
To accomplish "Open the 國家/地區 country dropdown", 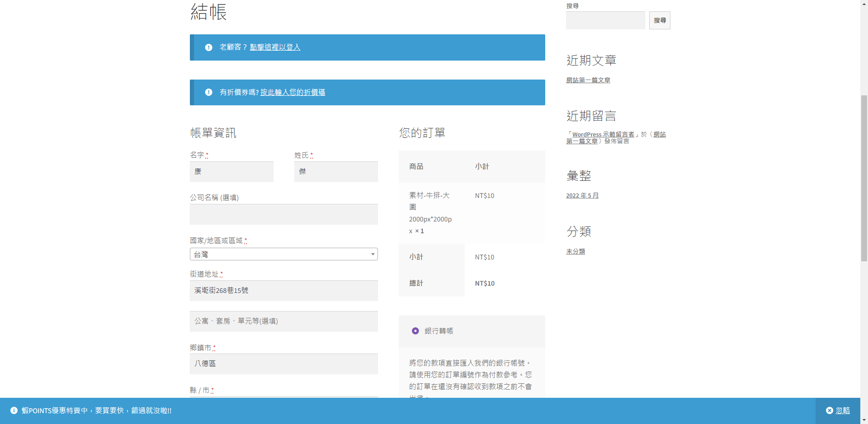I will [x=283, y=254].
